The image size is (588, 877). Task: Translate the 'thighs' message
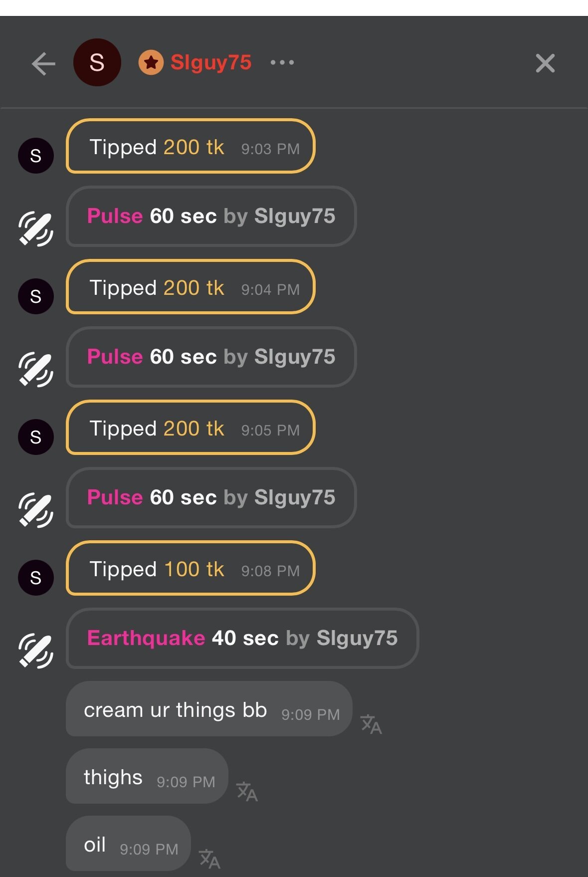coord(247,791)
